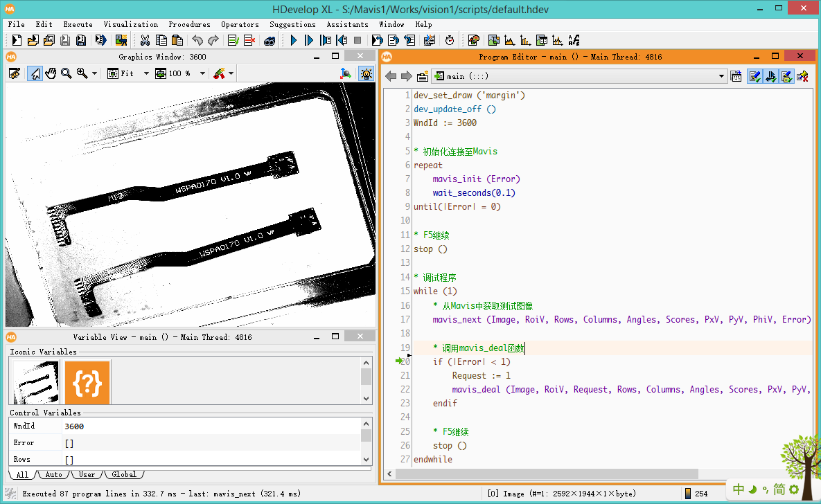Click the edit procedure interface icon

click(x=736, y=76)
